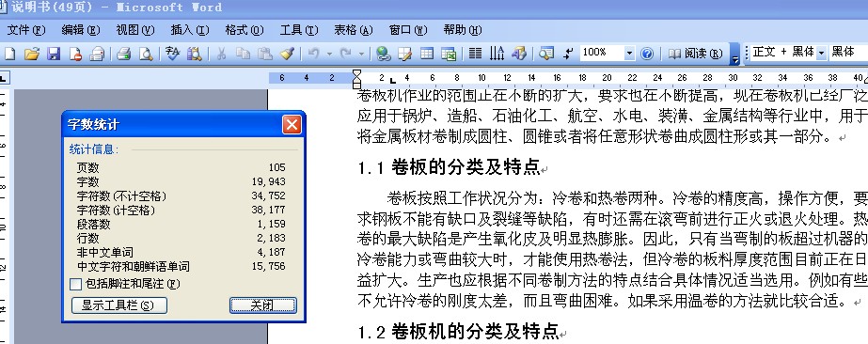Click the 关闭 button in 字数统计
868x344 pixels.
(x=263, y=305)
